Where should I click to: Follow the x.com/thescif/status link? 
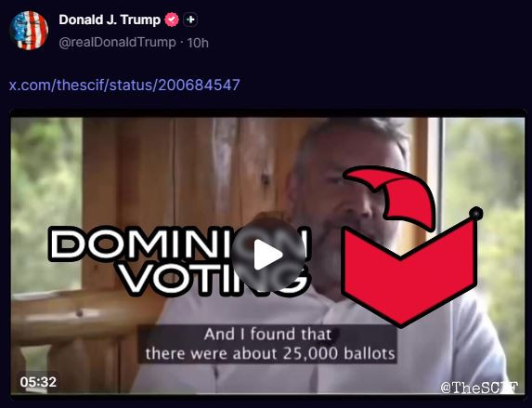pyautogui.click(x=124, y=85)
